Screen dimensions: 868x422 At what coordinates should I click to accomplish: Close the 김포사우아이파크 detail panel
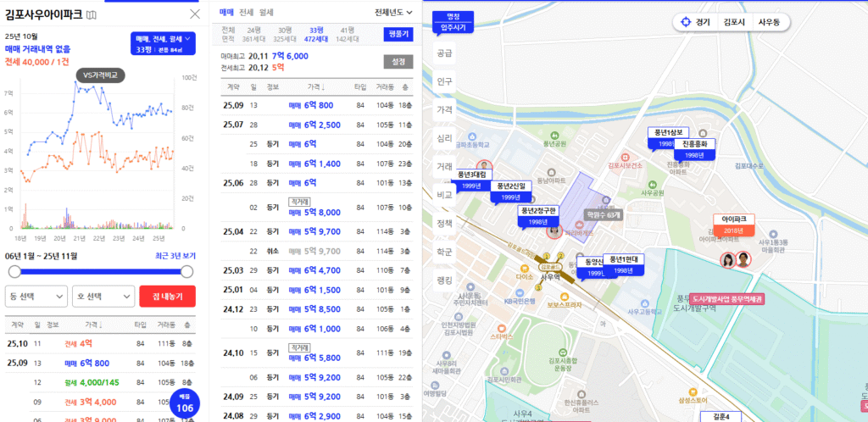point(195,14)
